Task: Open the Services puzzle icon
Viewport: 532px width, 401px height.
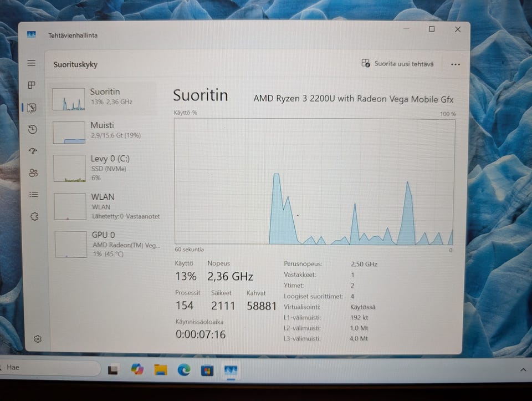Action: pos(34,216)
